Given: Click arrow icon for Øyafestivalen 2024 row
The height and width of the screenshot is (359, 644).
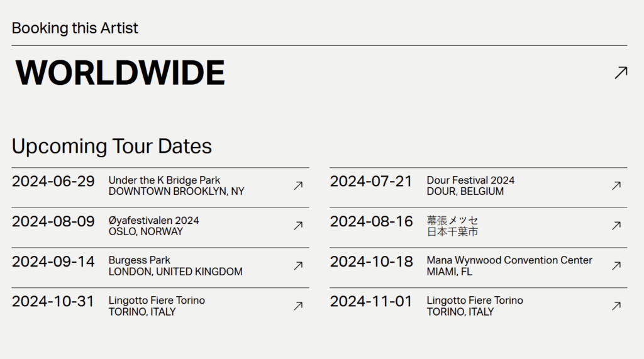Looking at the screenshot, I should click(298, 226).
